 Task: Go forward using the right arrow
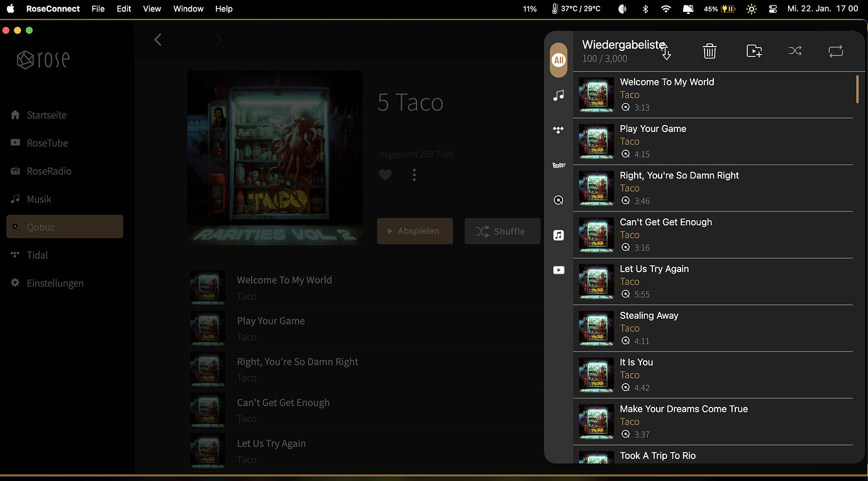click(218, 40)
